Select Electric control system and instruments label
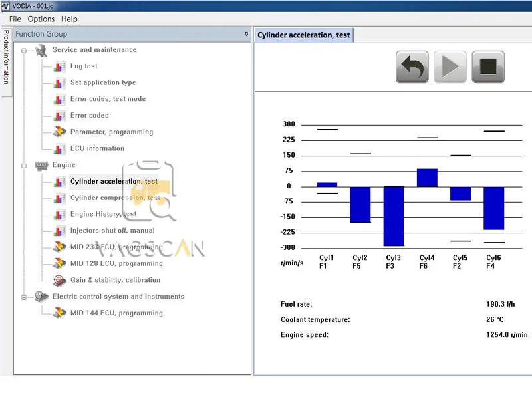 (118, 296)
